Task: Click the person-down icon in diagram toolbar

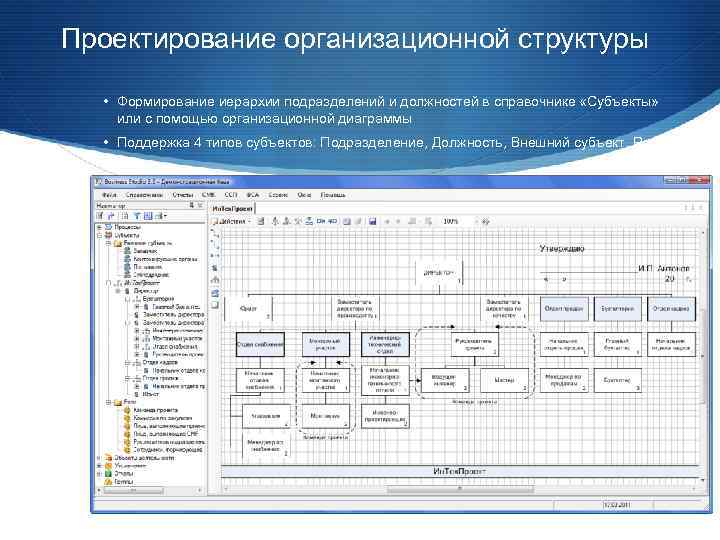Action: pyautogui.click(x=275, y=221)
